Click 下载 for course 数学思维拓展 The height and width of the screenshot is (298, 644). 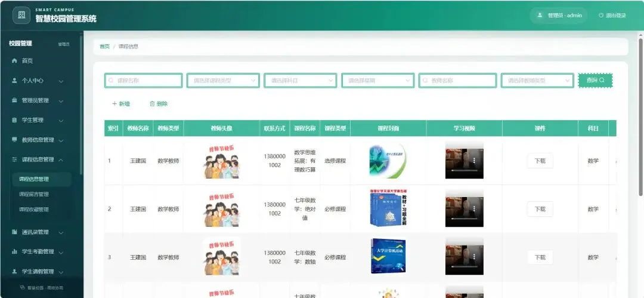pos(540,161)
